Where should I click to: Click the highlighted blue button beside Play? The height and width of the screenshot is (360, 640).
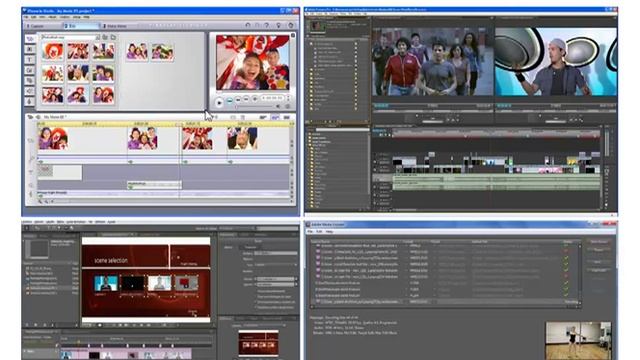click(x=229, y=100)
